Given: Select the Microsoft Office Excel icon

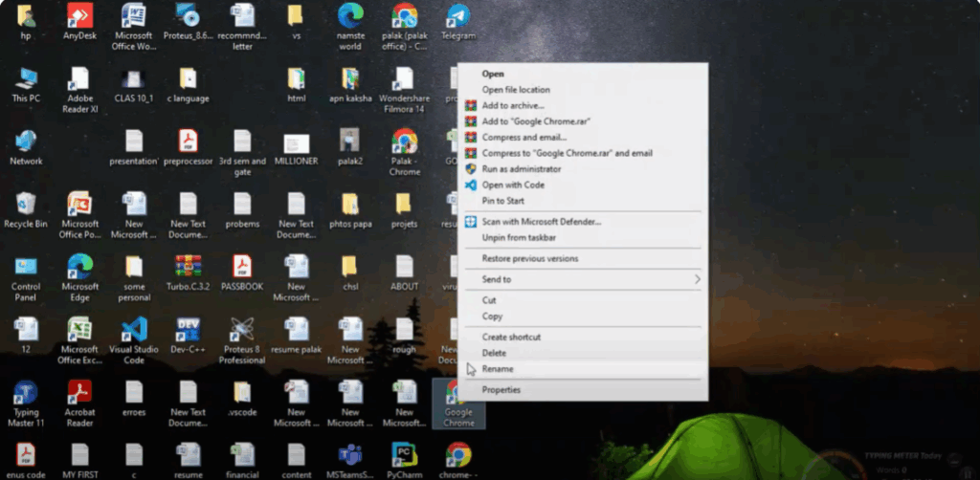Looking at the screenshot, I should tap(80, 340).
